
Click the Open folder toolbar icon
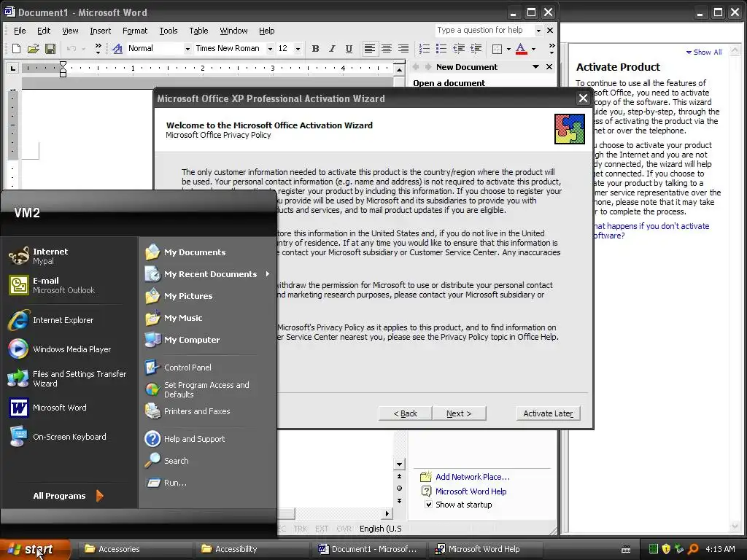(33, 49)
